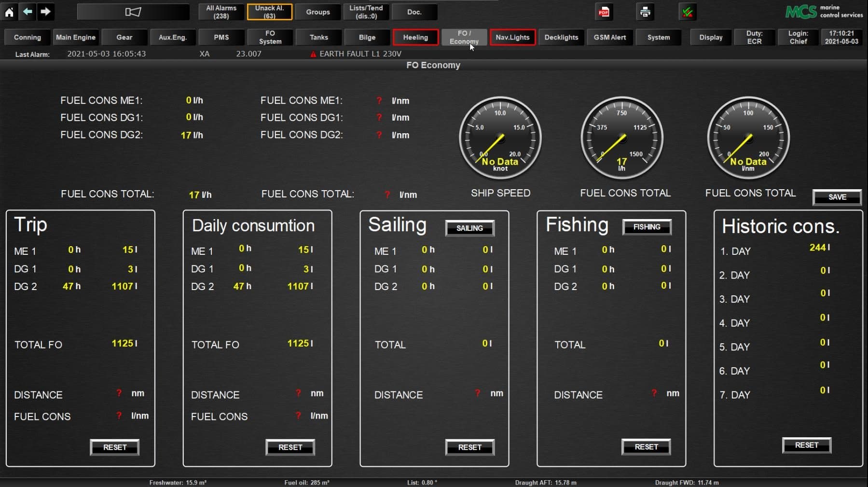This screenshot has width=868, height=487.
Task: Click Daily consumtion DG 2 value 1107 l
Action: pos(300,286)
